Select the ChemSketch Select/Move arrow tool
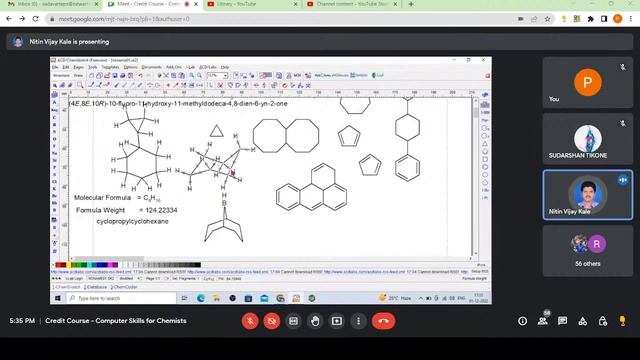 [x=55, y=85]
